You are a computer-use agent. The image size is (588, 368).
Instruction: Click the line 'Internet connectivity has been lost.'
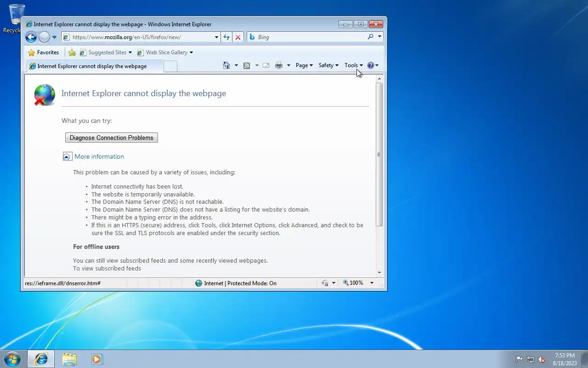click(137, 187)
